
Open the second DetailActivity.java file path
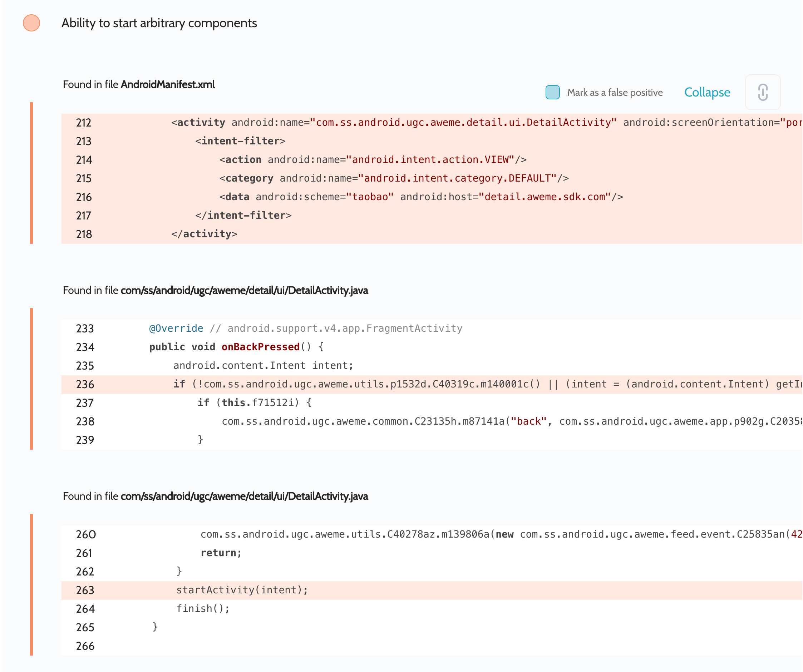point(244,496)
